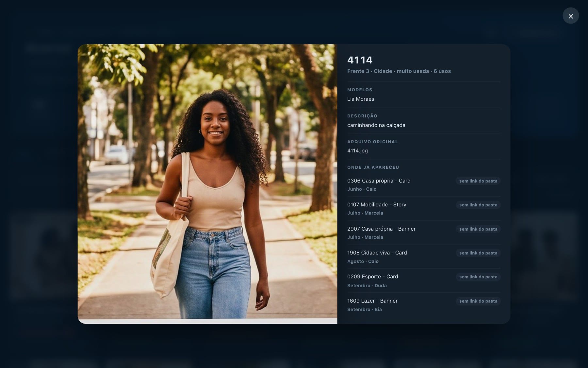
Task: Click the "sem link do pasta" badge for 1609 Lazer
Action: (478, 301)
